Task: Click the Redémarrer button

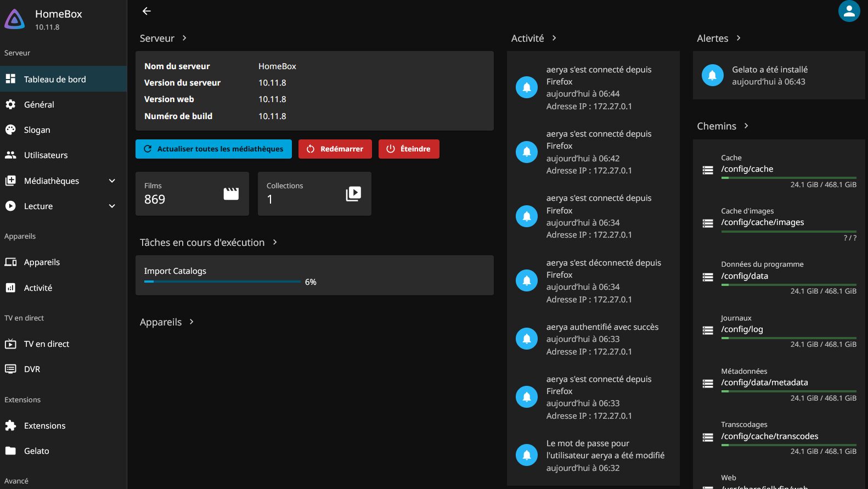Action: pyautogui.click(x=335, y=149)
